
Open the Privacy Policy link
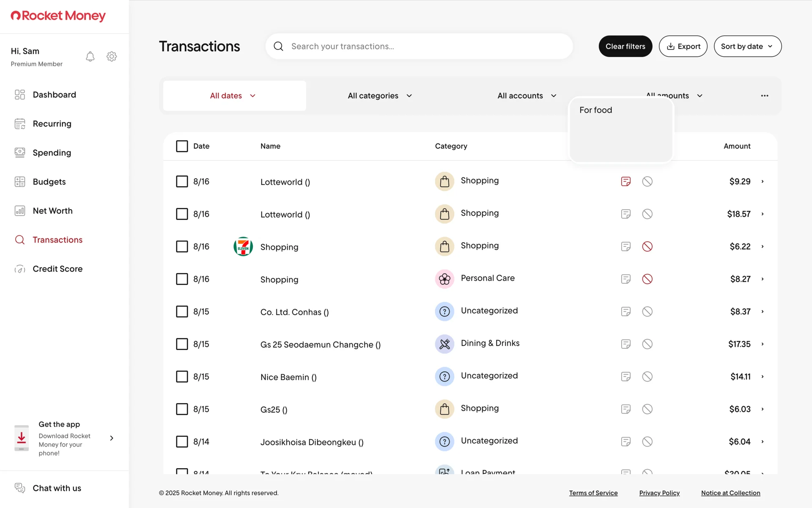coord(659,493)
